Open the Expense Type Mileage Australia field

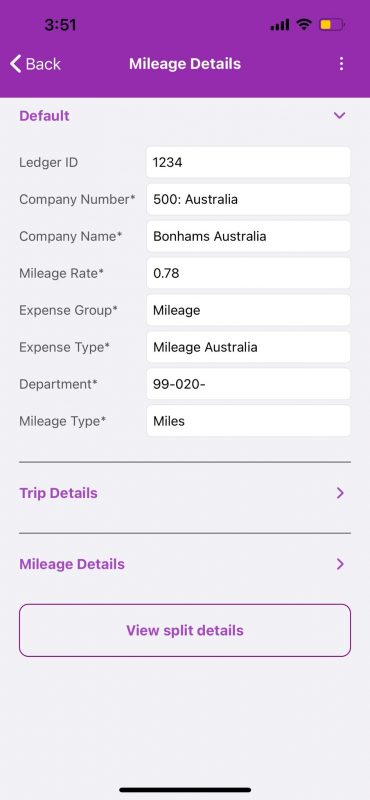point(248,347)
